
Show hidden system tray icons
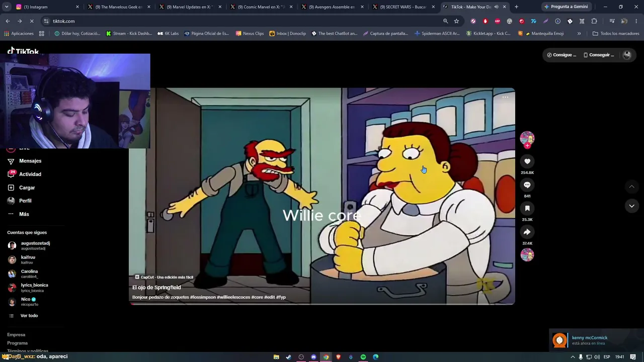[x=573, y=357]
